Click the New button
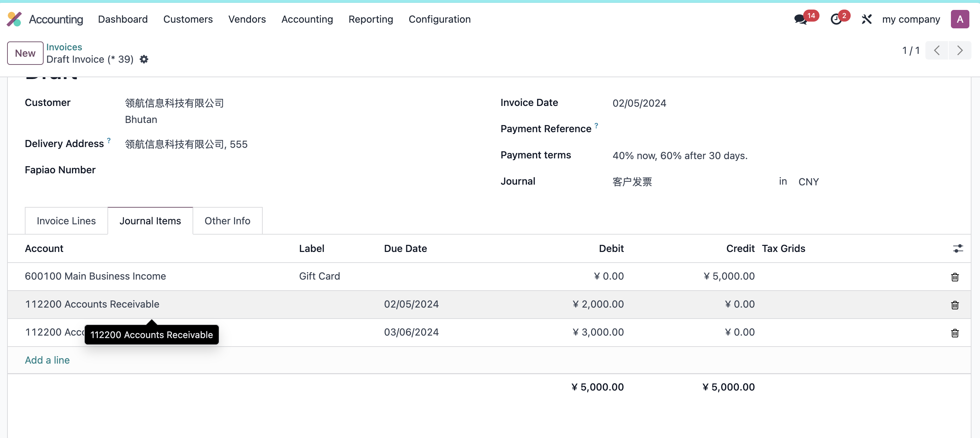980x438 pixels. [x=25, y=53]
